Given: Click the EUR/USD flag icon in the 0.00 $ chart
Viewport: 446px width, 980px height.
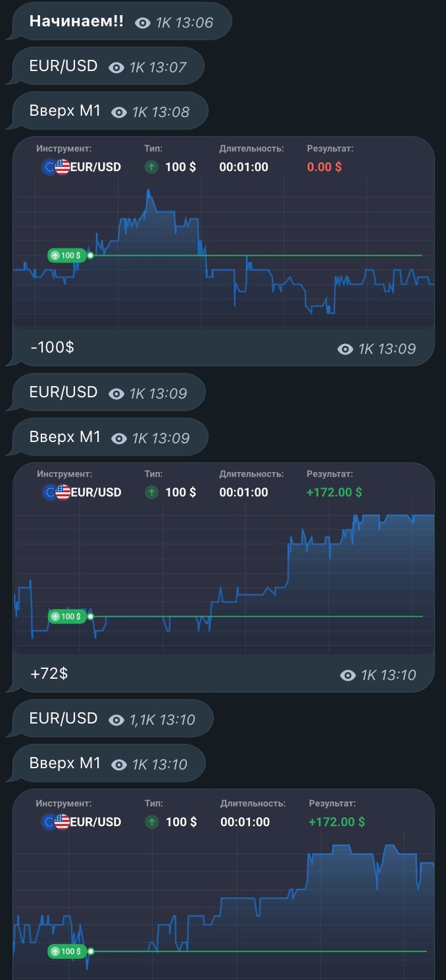Looking at the screenshot, I should [x=56, y=167].
